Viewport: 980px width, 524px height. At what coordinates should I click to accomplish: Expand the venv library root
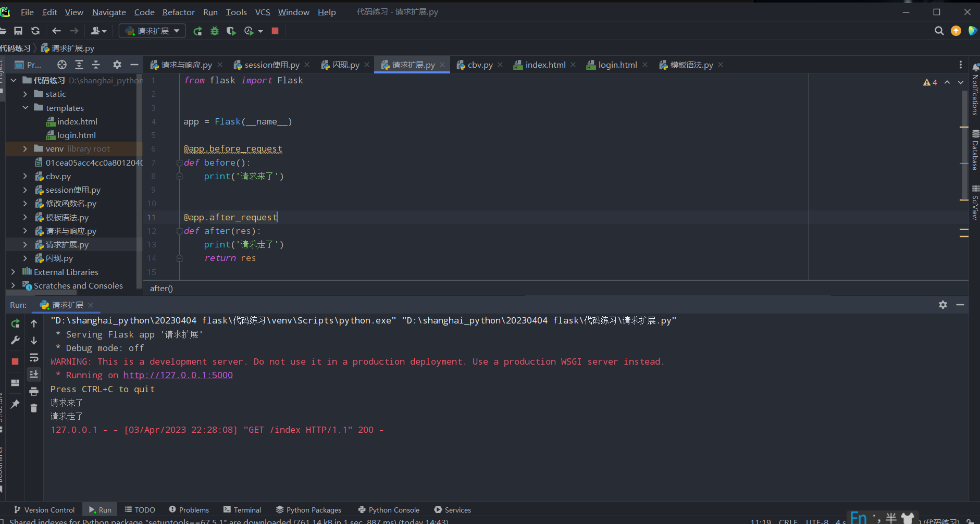pyautogui.click(x=25, y=148)
